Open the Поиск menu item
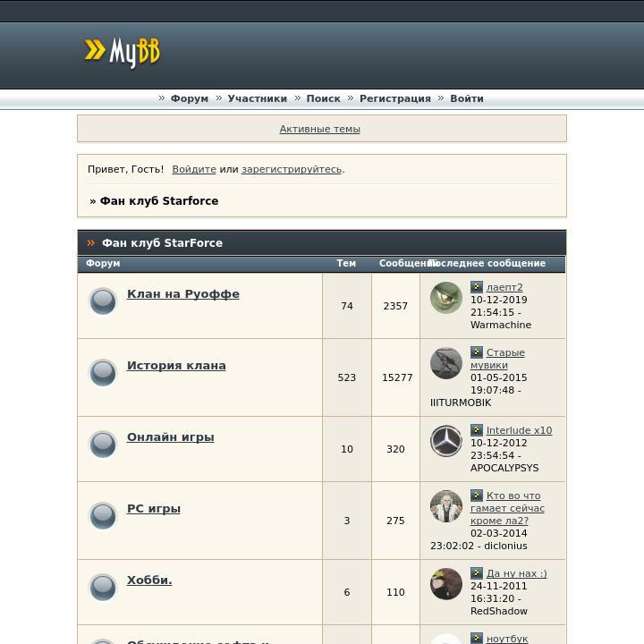The height and width of the screenshot is (644, 644). tap(323, 98)
